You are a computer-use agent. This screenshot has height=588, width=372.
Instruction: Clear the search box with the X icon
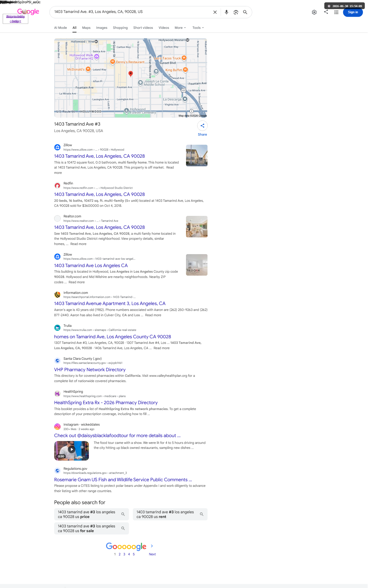coord(215,12)
